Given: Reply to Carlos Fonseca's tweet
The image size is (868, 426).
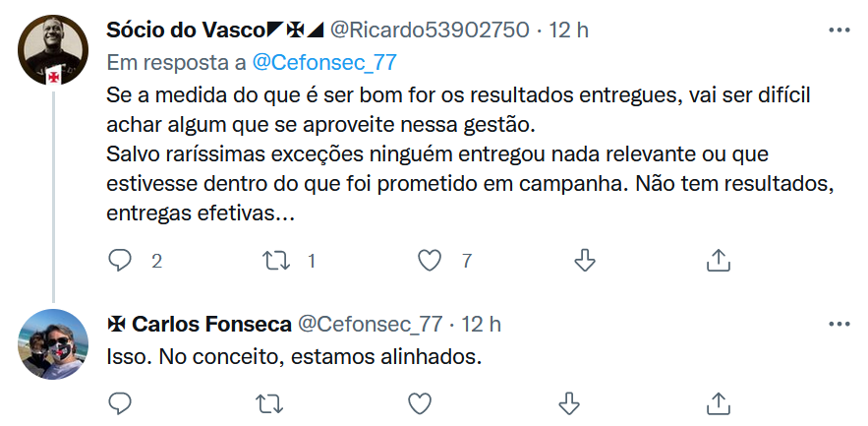Looking at the screenshot, I should (x=120, y=403).
